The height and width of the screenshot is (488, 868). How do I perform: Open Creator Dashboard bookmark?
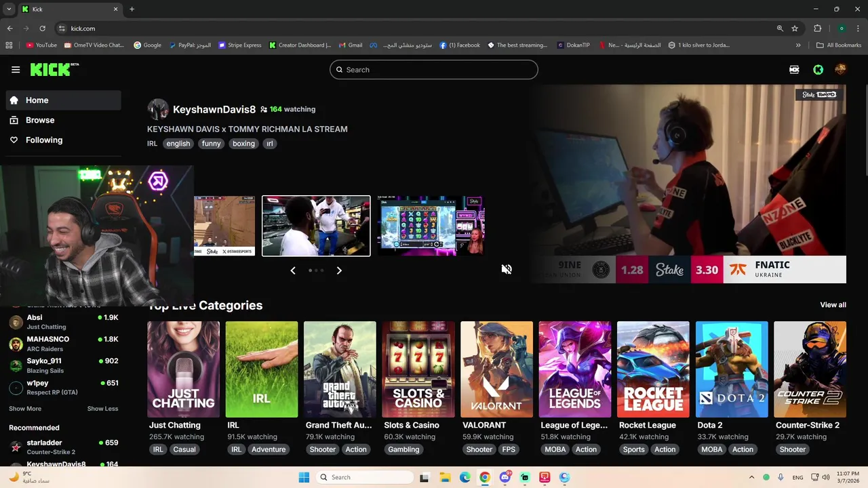point(300,45)
